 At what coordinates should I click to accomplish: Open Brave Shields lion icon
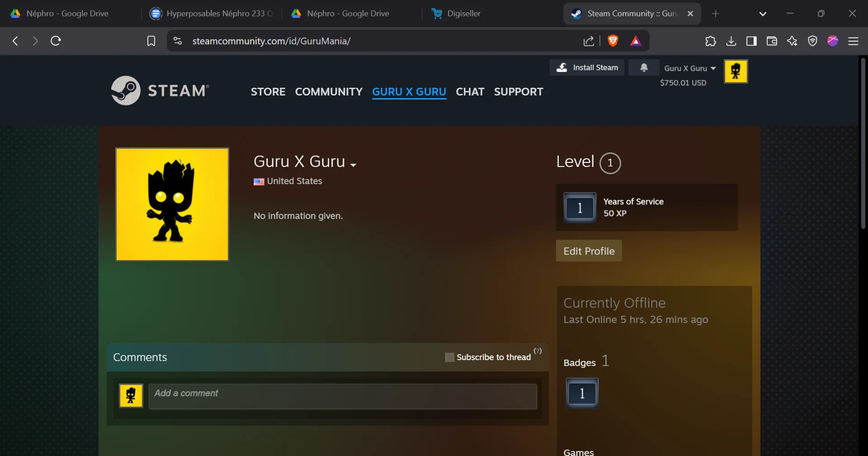click(613, 41)
